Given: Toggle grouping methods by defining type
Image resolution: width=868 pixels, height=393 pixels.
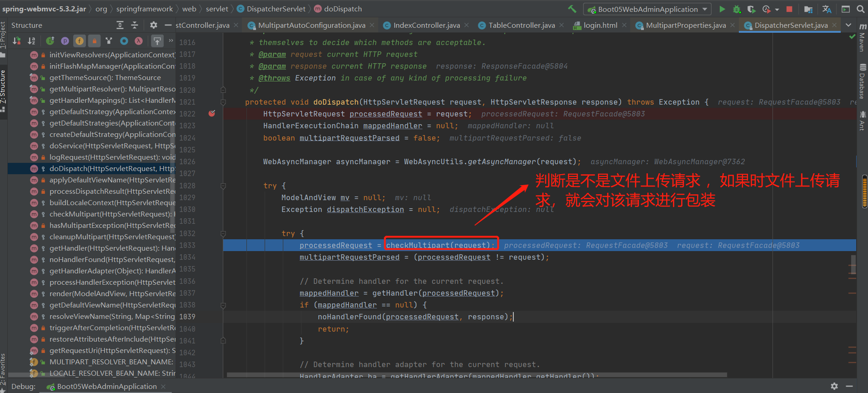Looking at the screenshot, I should point(109,41).
